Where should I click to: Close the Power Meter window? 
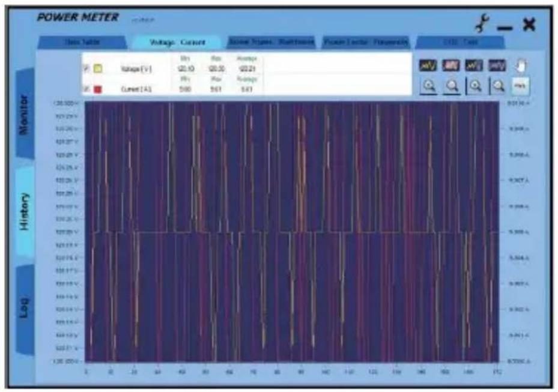coord(529,24)
